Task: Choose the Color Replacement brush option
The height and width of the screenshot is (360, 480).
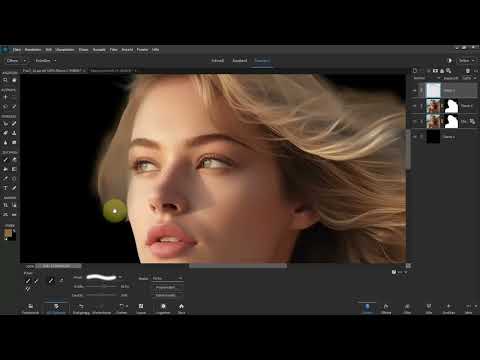Action: pos(28,289)
